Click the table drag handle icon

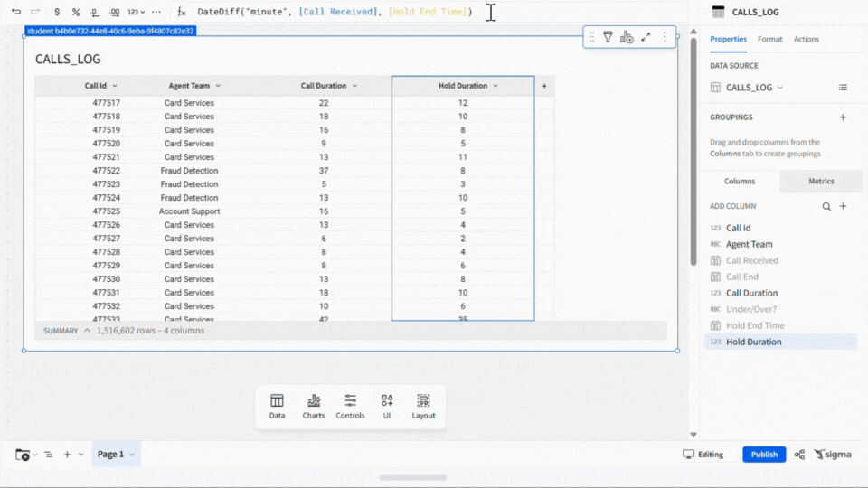(x=591, y=37)
